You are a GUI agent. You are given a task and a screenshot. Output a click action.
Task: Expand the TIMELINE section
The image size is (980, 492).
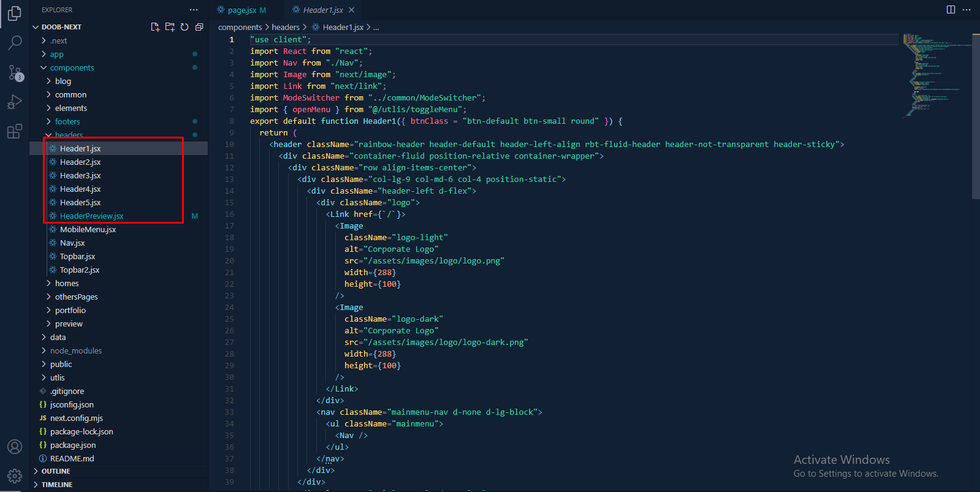tap(118, 485)
